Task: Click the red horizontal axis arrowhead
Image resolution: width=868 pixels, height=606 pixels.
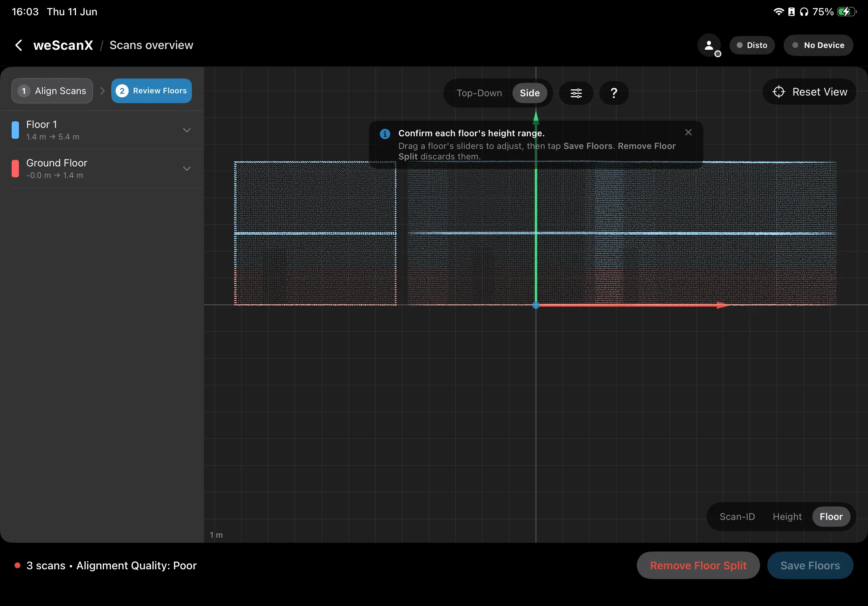Action: point(723,305)
